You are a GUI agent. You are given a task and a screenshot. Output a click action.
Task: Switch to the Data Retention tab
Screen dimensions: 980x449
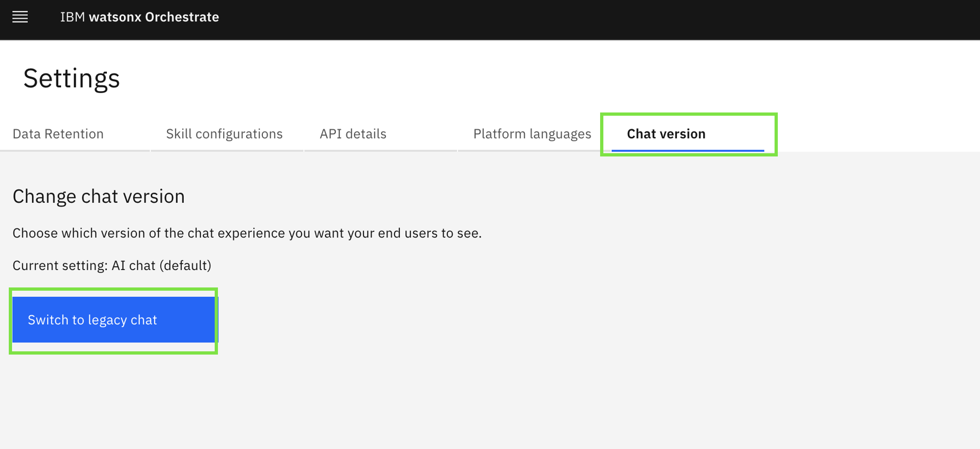coord(58,134)
